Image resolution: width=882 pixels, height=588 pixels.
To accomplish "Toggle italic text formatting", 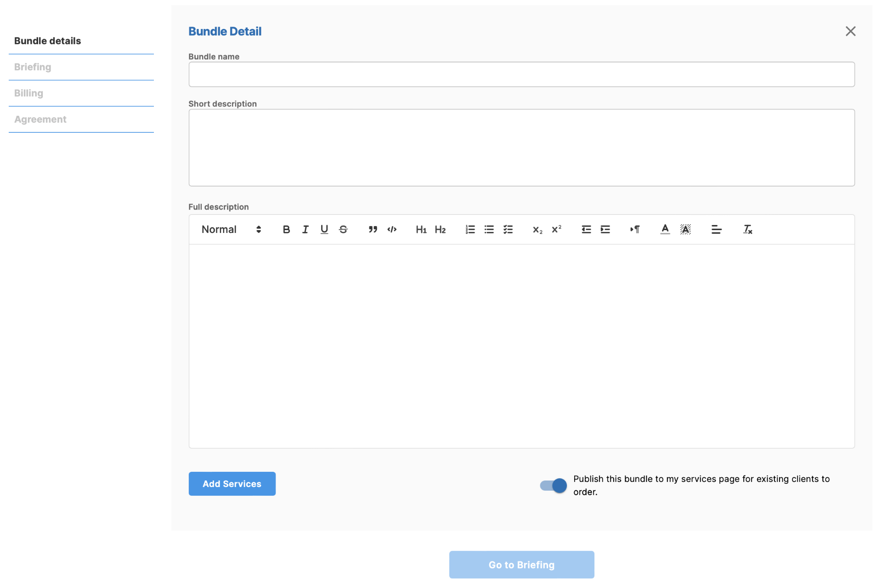I will [305, 229].
